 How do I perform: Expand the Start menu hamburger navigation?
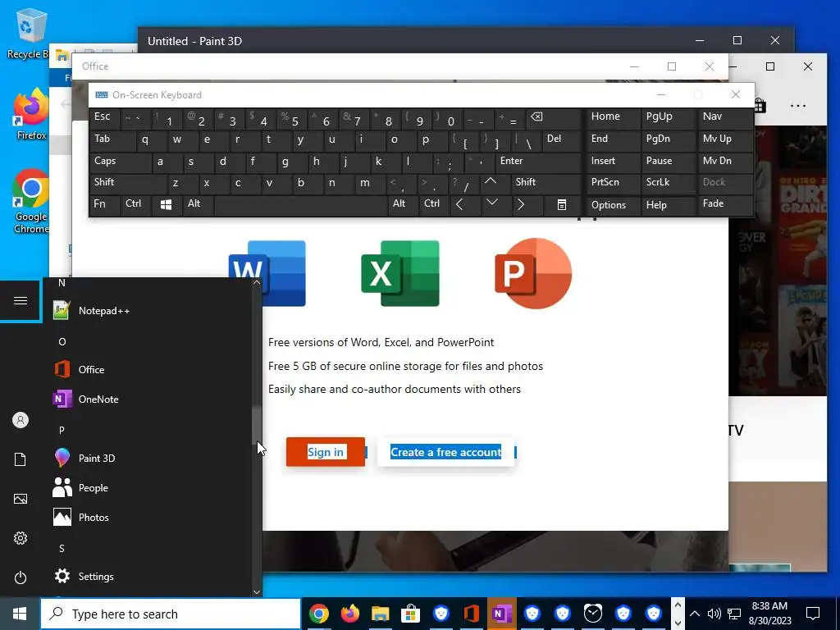(21, 300)
